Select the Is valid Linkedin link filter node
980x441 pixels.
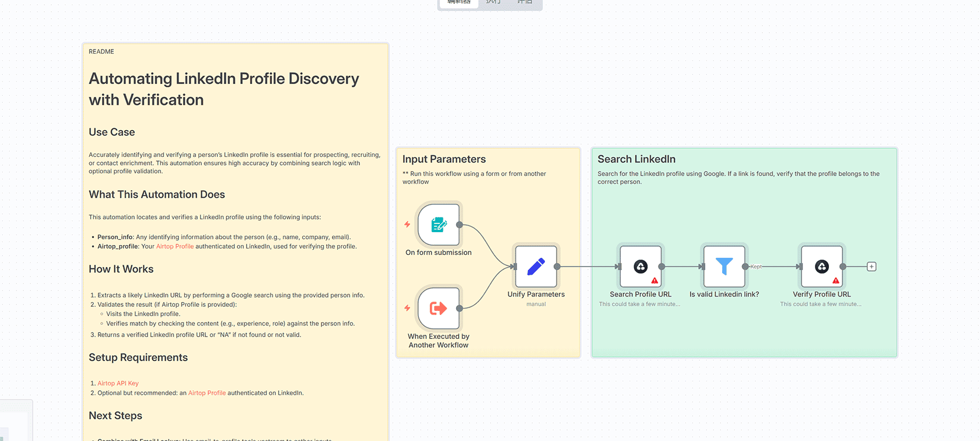(x=723, y=267)
